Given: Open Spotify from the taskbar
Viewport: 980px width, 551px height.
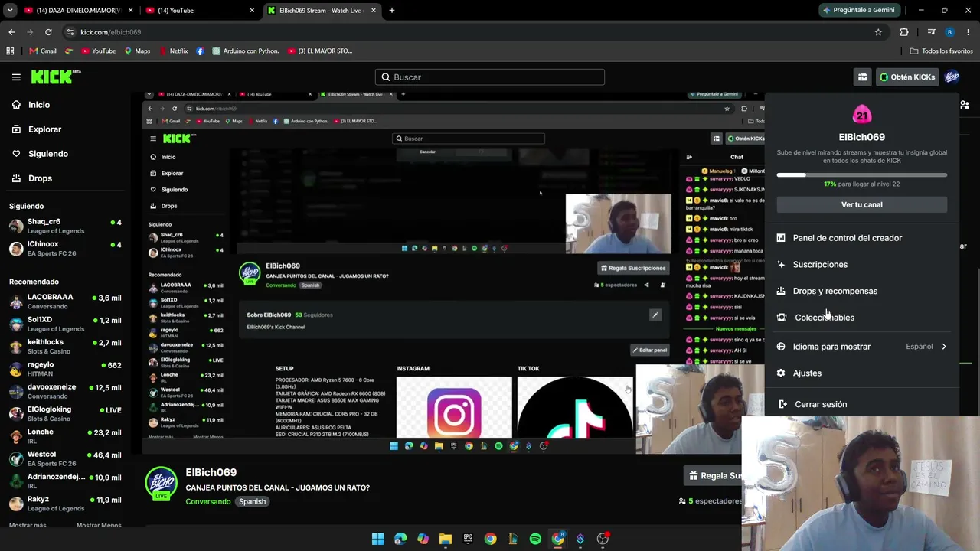Looking at the screenshot, I should coord(535,539).
